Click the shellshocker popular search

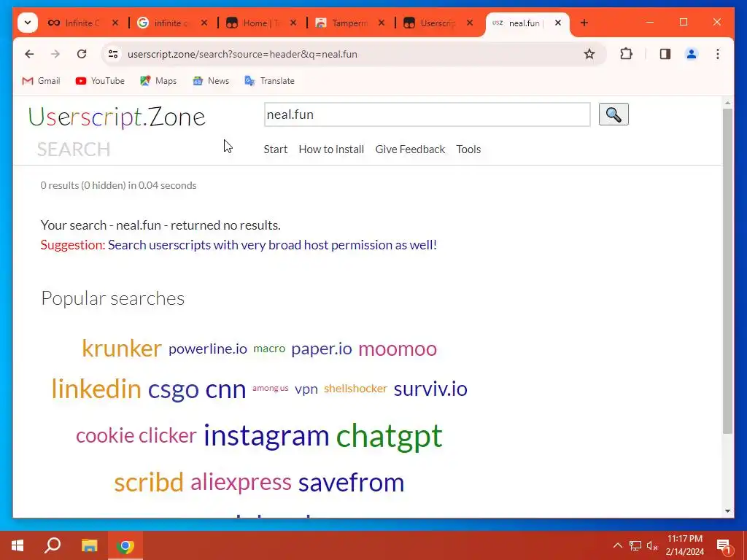(355, 389)
